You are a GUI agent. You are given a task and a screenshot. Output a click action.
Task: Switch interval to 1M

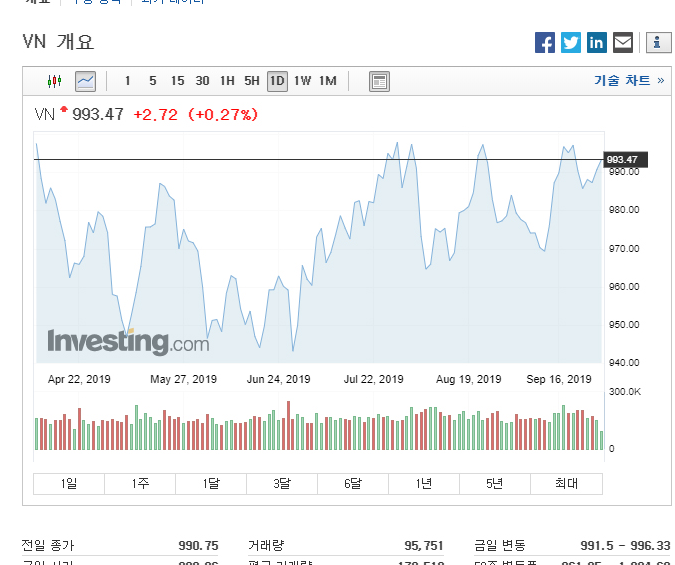pos(328,81)
